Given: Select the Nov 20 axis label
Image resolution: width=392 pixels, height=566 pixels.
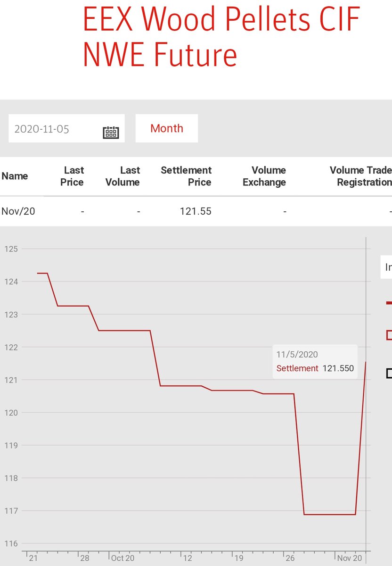Looking at the screenshot, I should point(350,558).
